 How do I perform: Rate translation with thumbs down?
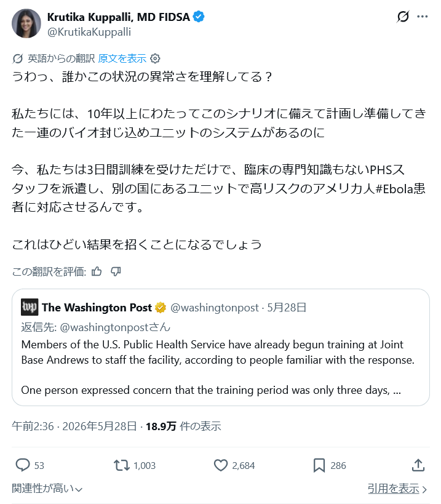(x=116, y=271)
